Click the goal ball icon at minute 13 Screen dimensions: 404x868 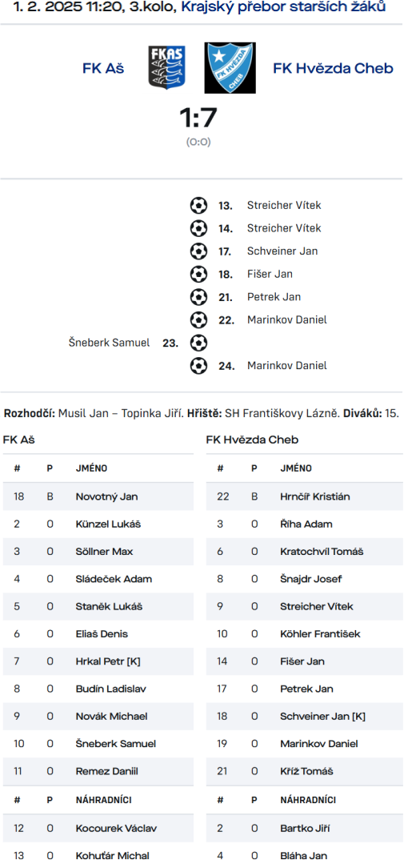point(198,205)
